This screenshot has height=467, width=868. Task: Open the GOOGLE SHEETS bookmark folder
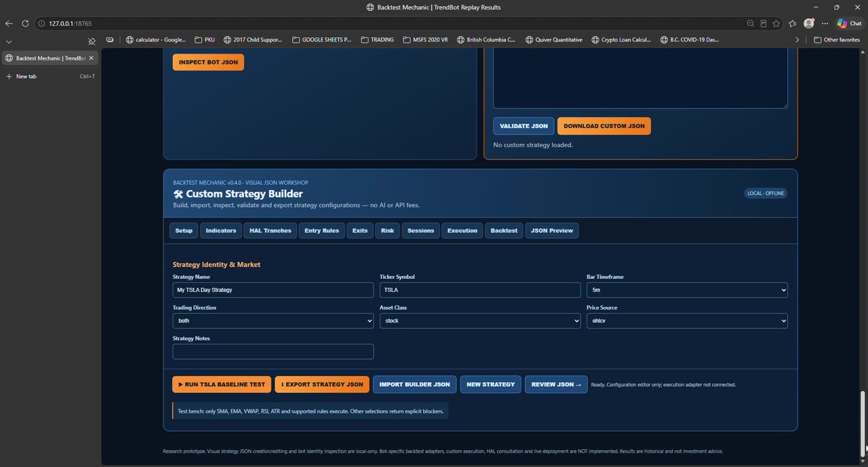tap(321, 39)
